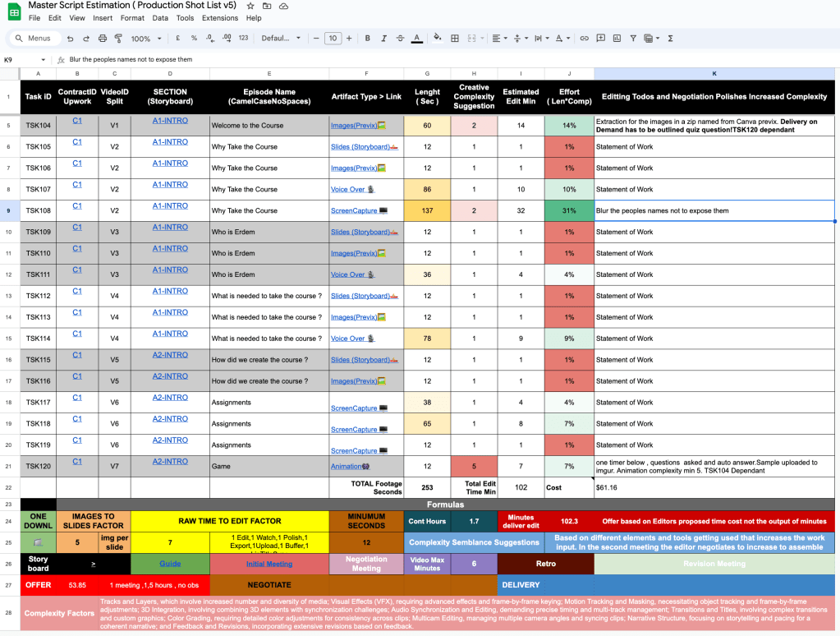
Task: Select the TSK113 task ID cell
Action: click(x=38, y=317)
